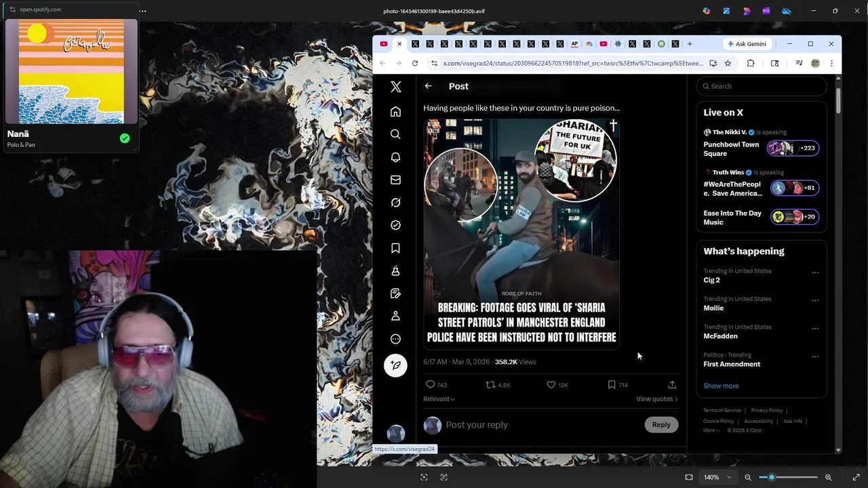The width and height of the screenshot is (868, 488).
Task: Repost using the 4.8K retweet icon
Action: click(x=490, y=384)
